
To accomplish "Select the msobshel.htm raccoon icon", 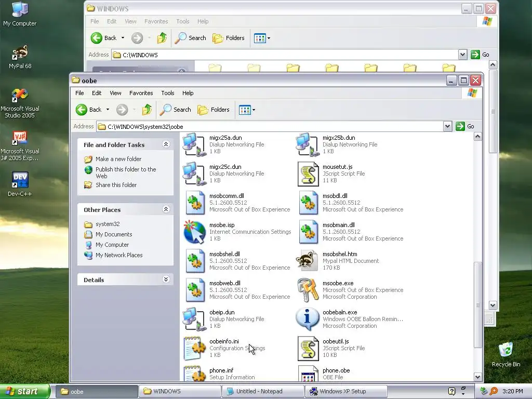I will point(307,261).
